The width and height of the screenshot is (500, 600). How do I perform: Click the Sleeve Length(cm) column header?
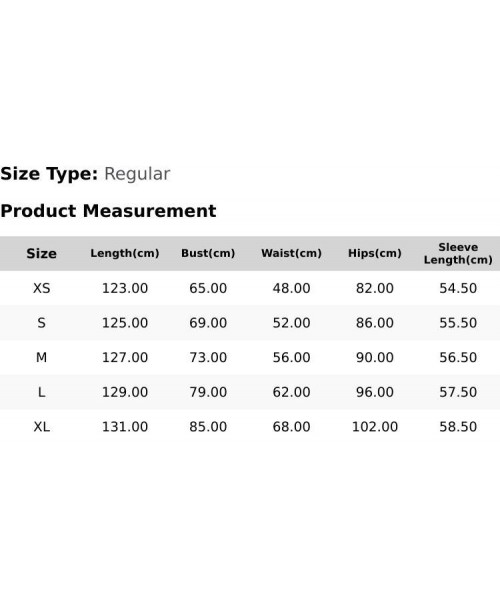458,253
